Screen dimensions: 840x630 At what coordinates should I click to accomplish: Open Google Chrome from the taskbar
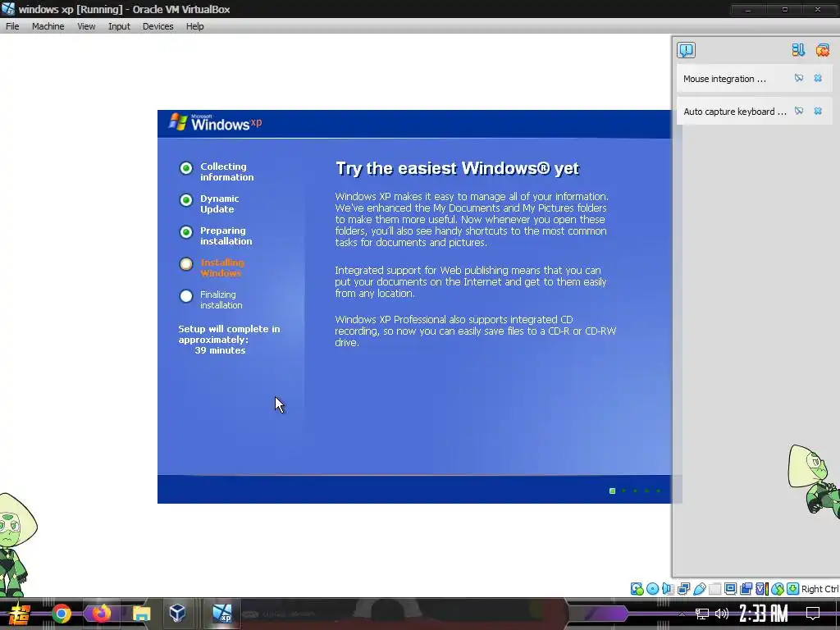click(62, 614)
